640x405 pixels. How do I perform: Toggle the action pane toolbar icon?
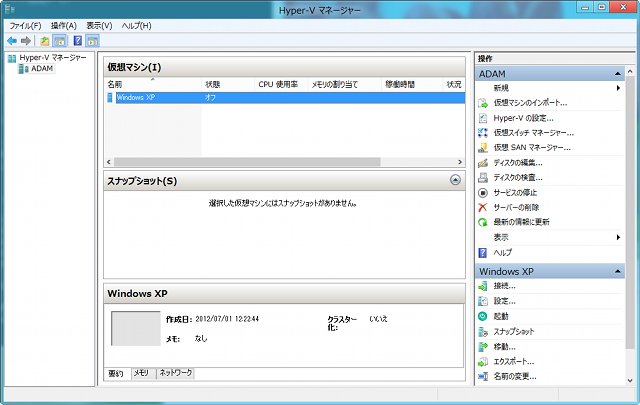pyautogui.click(x=92, y=41)
